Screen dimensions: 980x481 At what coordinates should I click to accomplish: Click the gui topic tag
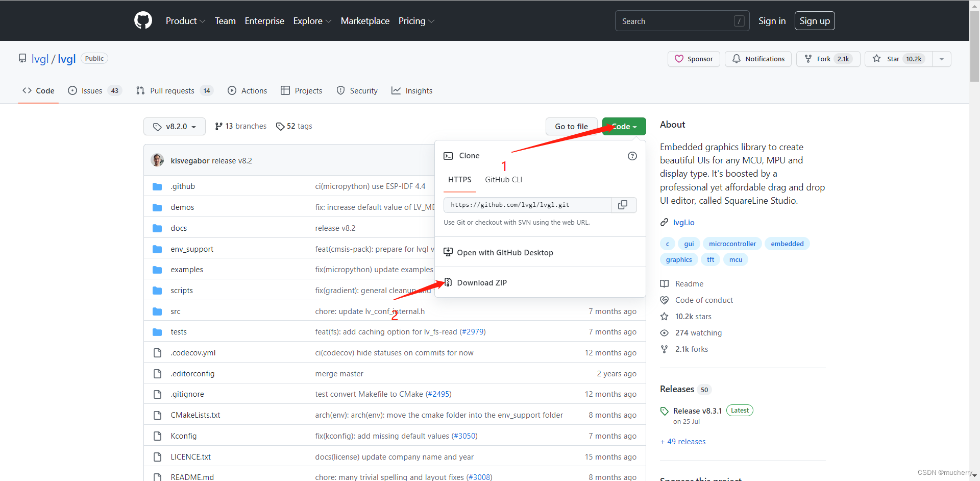pos(689,244)
